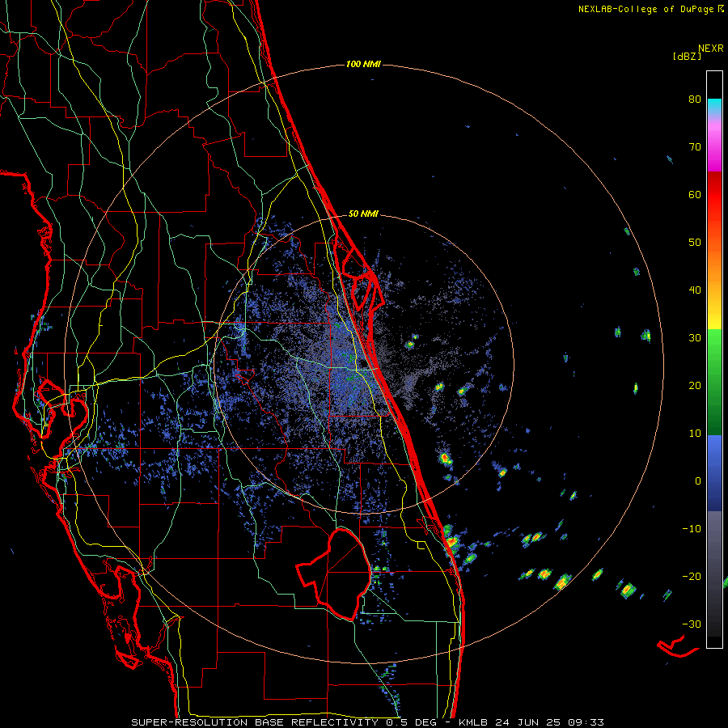Screen dimensions: 728x728
Task: Click the 30 value on the dBZ scale
Action: (x=695, y=338)
